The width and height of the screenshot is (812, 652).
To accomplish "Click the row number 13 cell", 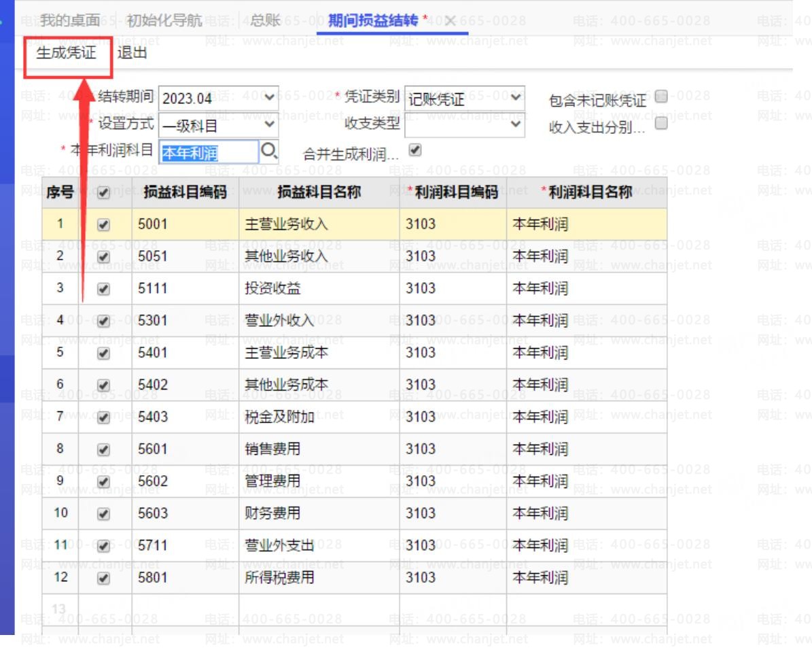I will (x=60, y=609).
